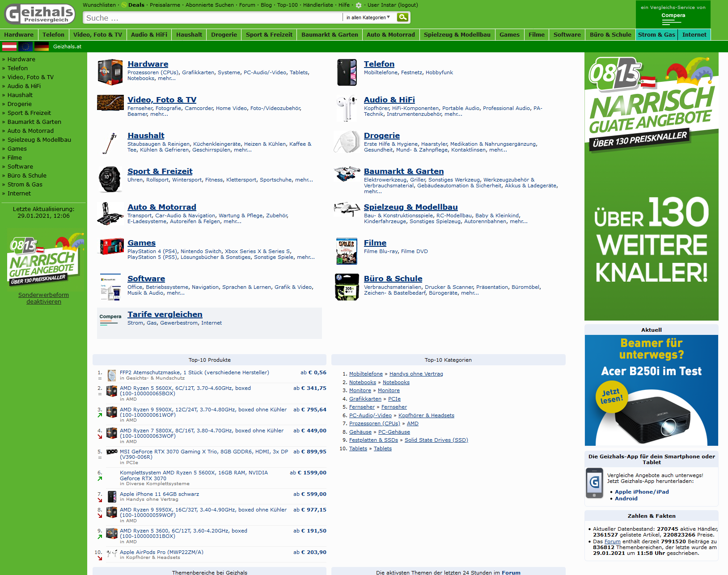Click the bike carrier image beside Auto & Motorrad

coord(110,214)
